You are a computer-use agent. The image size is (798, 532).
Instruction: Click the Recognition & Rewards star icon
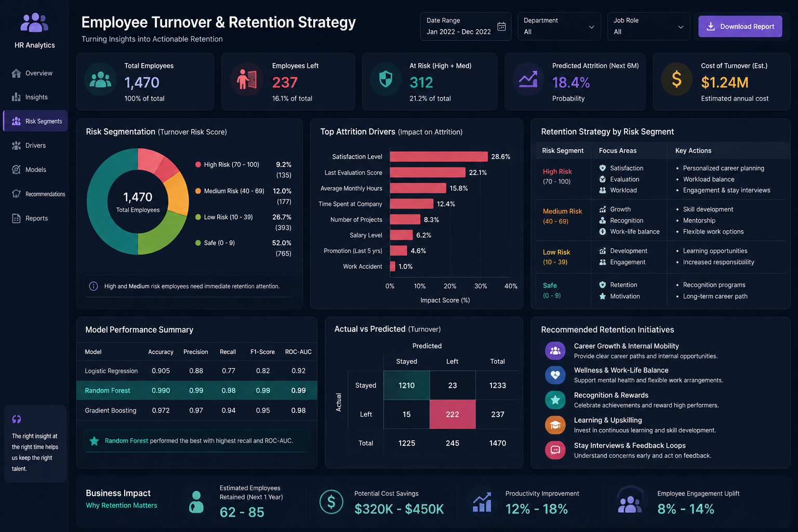[555, 400]
